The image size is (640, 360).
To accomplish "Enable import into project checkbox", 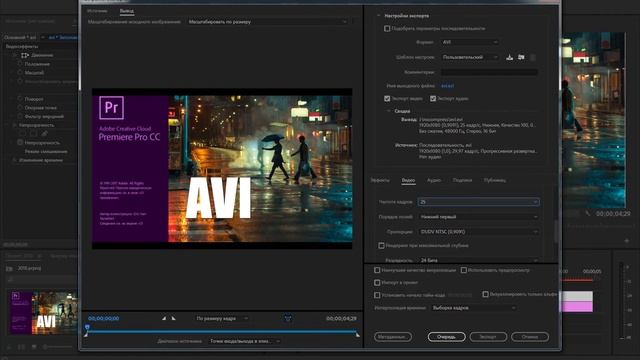I will pyautogui.click(x=377, y=282).
